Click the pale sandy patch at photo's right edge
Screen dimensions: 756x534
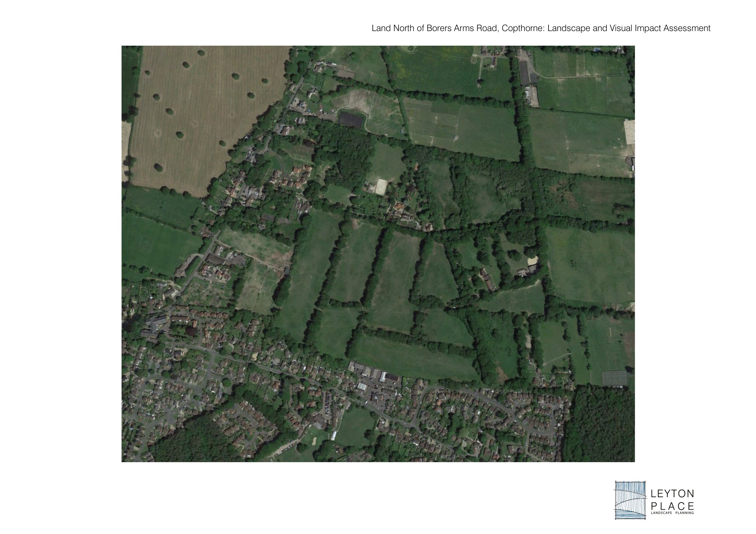[629, 132]
